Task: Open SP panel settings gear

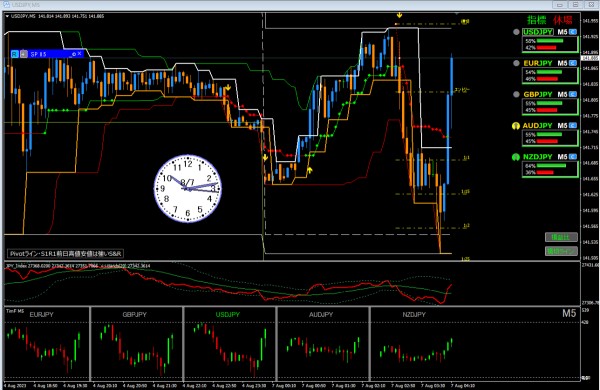Action: (x=74, y=54)
